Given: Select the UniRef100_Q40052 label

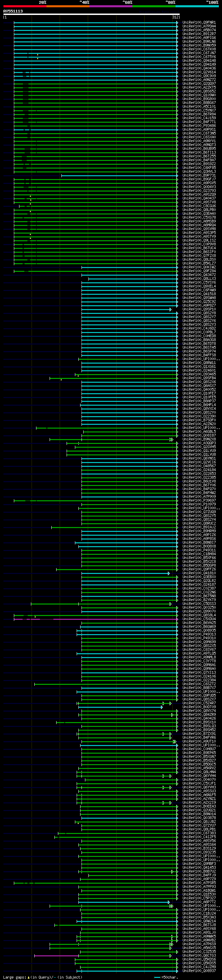Looking at the screenshot, I should [199, 390].
